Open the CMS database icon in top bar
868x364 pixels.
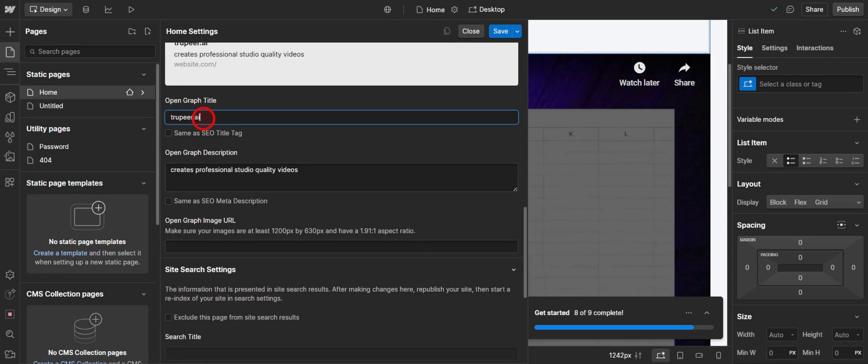click(86, 10)
